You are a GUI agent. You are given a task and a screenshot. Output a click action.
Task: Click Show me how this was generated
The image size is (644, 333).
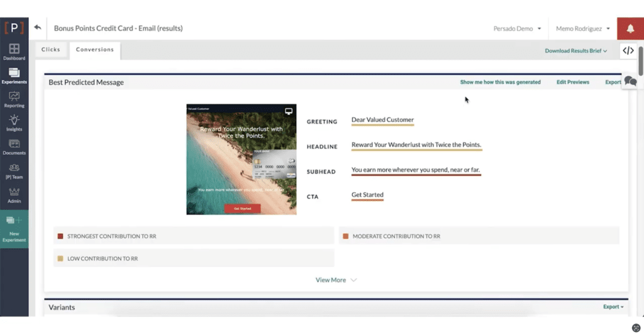pos(500,82)
